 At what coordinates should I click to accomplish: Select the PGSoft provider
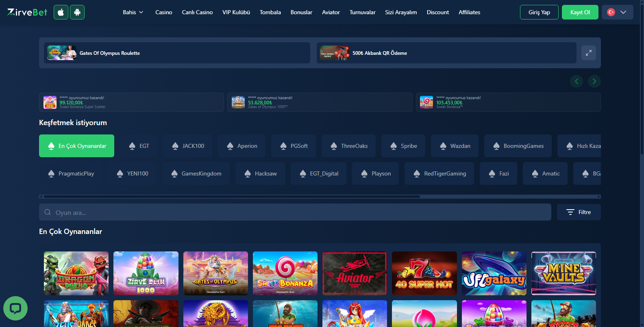click(x=294, y=146)
